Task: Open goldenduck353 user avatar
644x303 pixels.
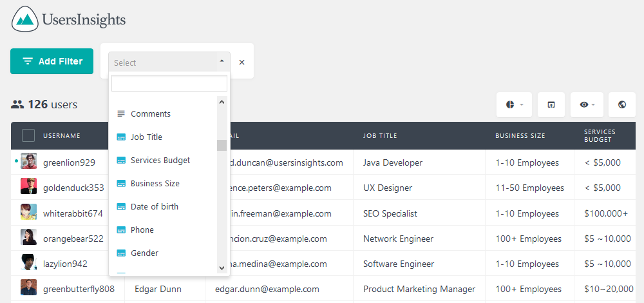Action: coord(29,186)
